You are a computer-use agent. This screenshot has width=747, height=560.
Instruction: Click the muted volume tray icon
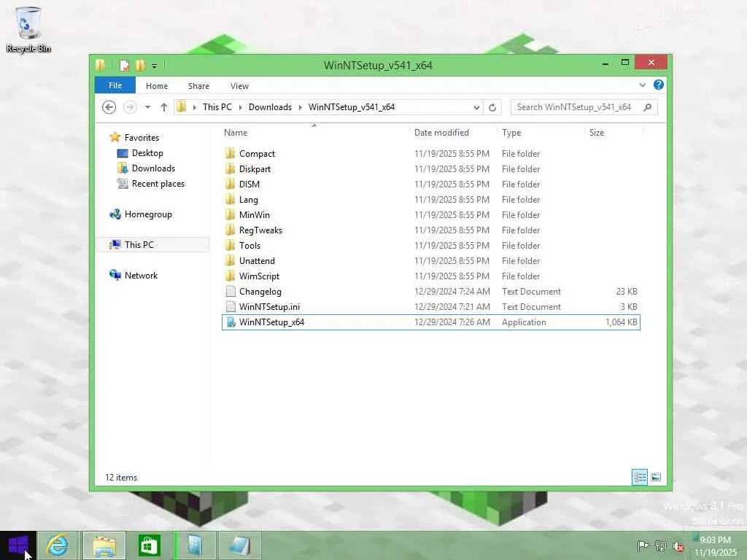[678, 545]
